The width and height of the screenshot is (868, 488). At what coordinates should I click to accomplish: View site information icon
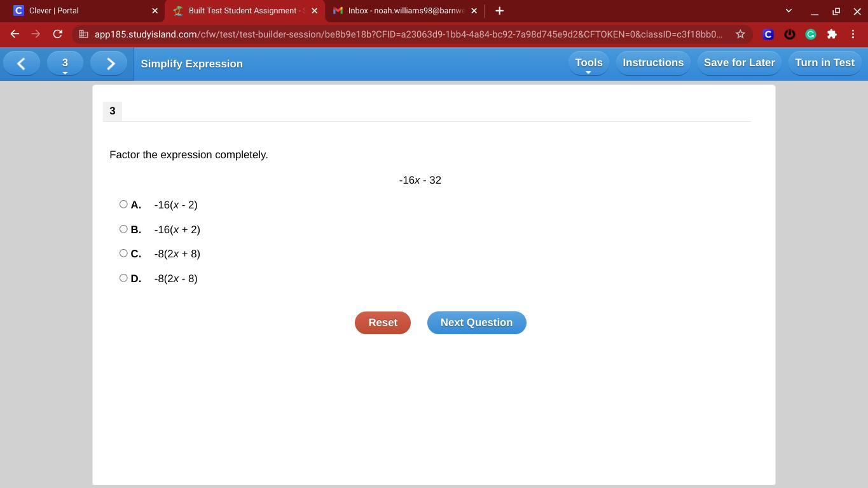pos(83,34)
